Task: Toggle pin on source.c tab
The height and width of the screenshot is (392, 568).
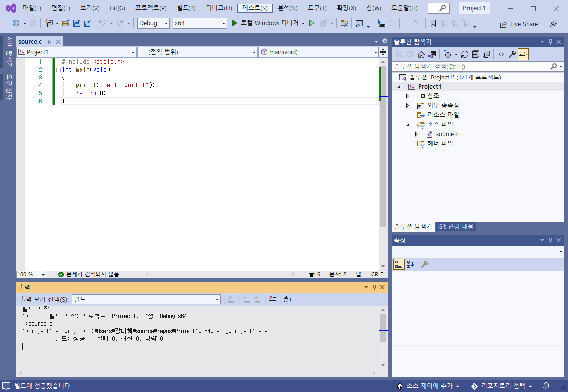Action: pyautogui.click(x=49, y=42)
